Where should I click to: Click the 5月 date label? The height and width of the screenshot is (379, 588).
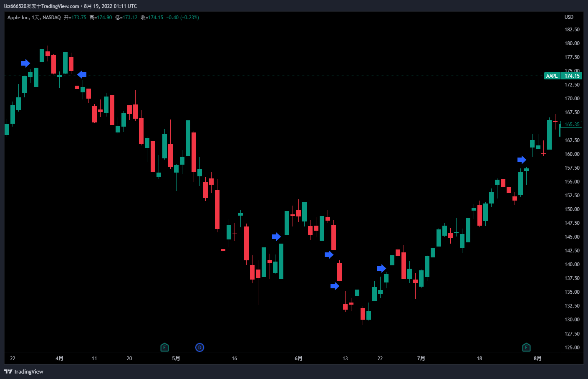176,358
